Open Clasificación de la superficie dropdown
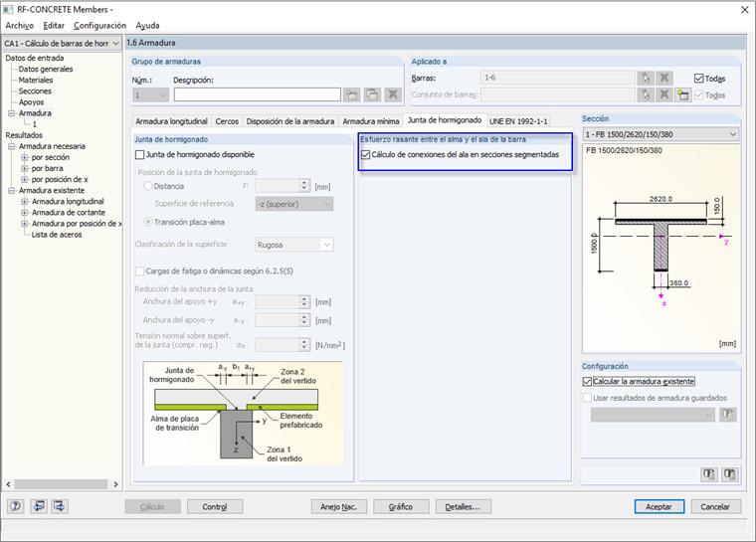This screenshot has width=756, height=542. (x=327, y=245)
